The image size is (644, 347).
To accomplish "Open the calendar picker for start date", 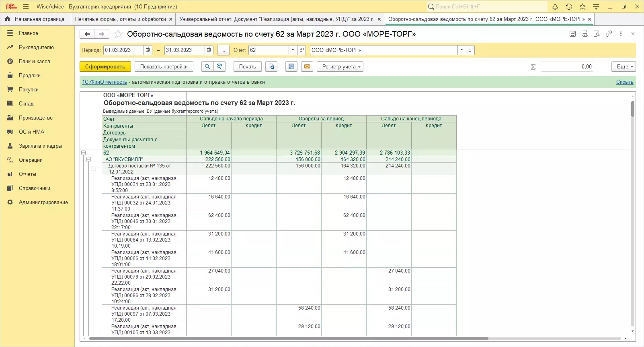I will 148,50.
